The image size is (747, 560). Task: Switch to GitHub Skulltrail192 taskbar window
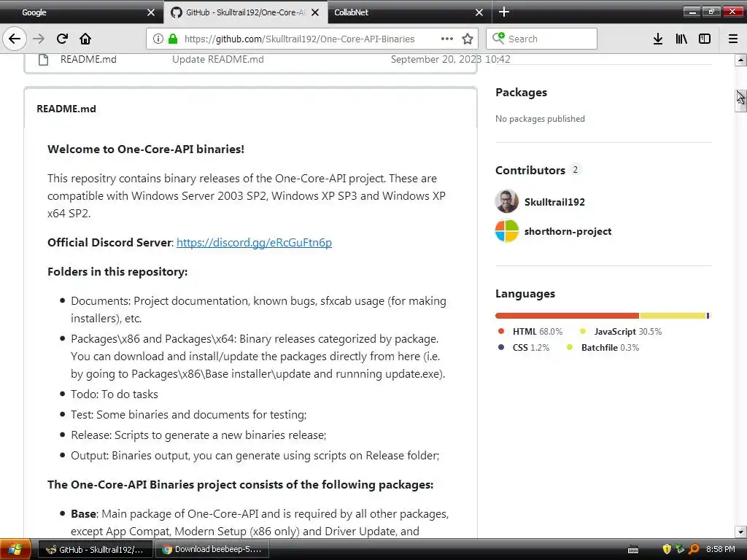(96, 549)
